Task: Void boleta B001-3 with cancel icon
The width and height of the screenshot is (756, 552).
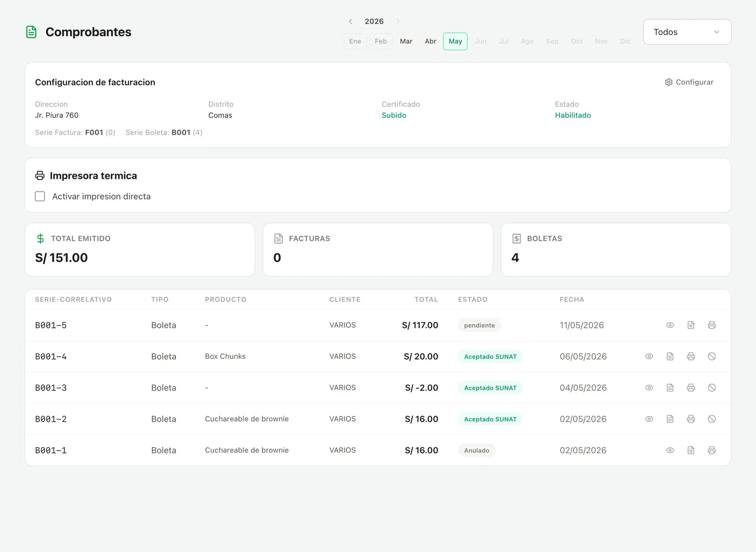Action: pos(711,388)
